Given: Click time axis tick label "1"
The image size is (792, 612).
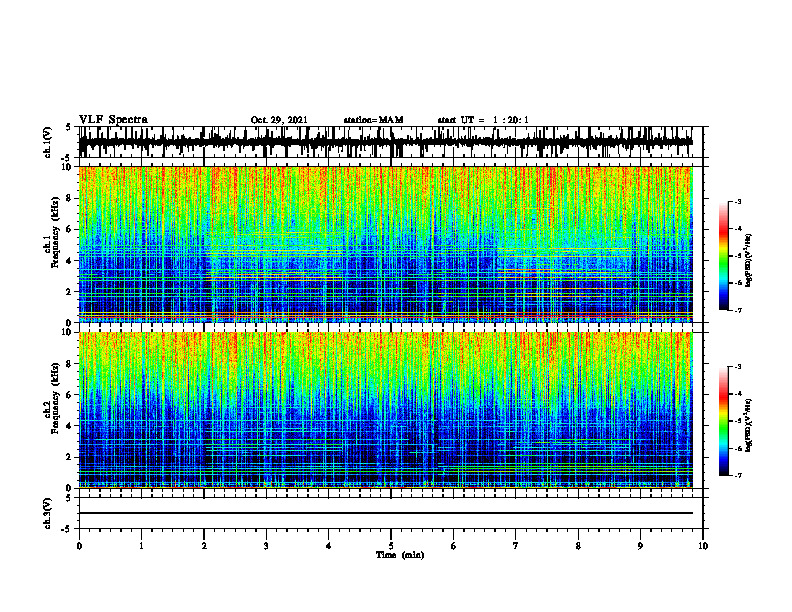Looking at the screenshot, I should [x=141, y=546].
